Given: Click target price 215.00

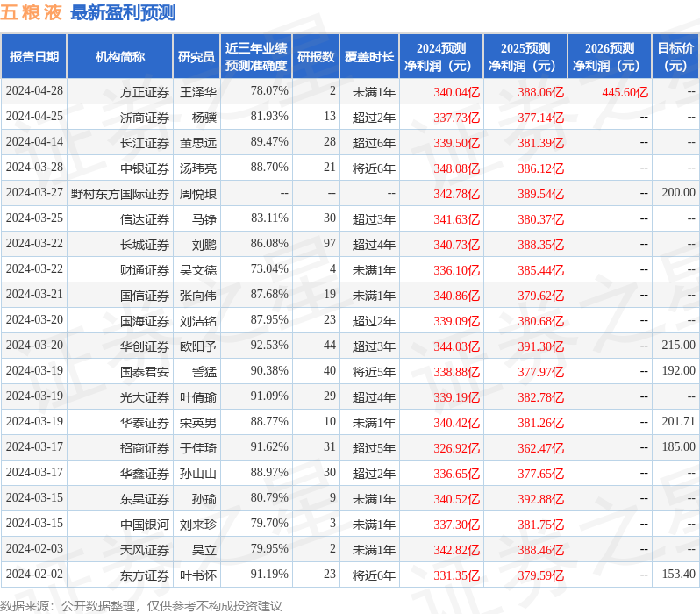Looking at the screenshot, I should point(679,346).
